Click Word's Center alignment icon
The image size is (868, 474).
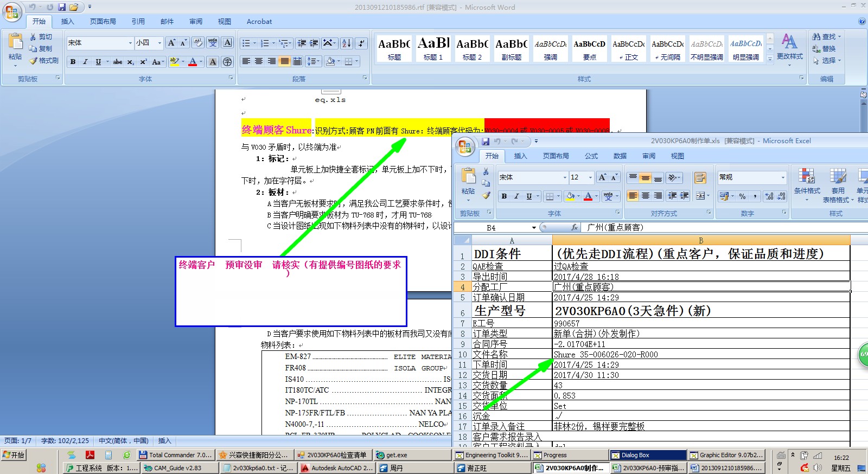[259, 61]
